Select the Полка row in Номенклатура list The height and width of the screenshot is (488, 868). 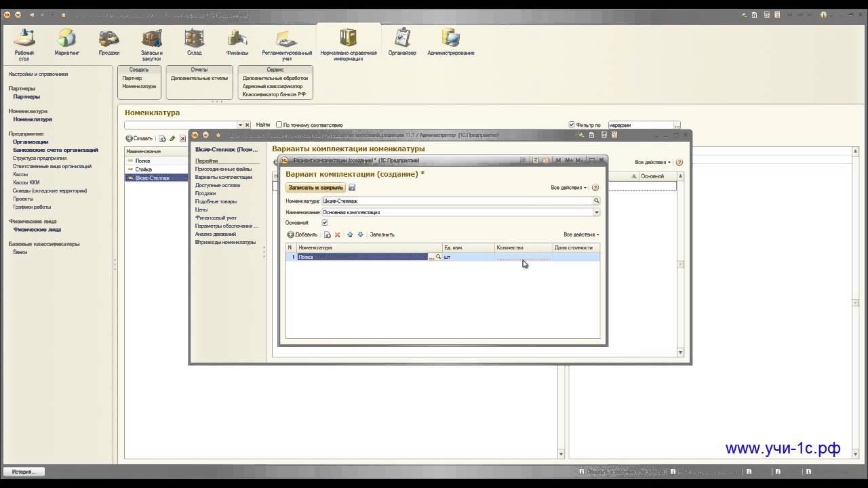coord(157,161)
